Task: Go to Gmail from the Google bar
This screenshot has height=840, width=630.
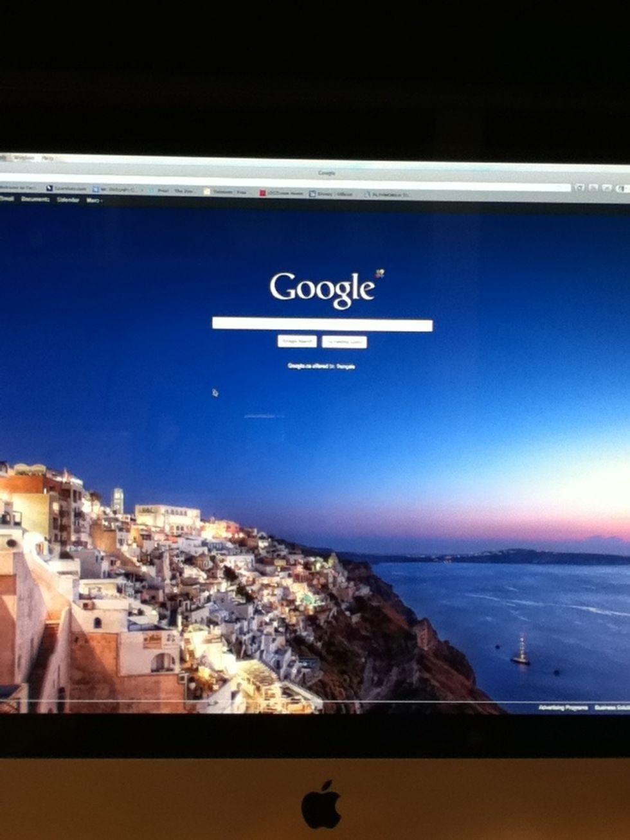Action: pyautogui.click(x=6, y=199)
